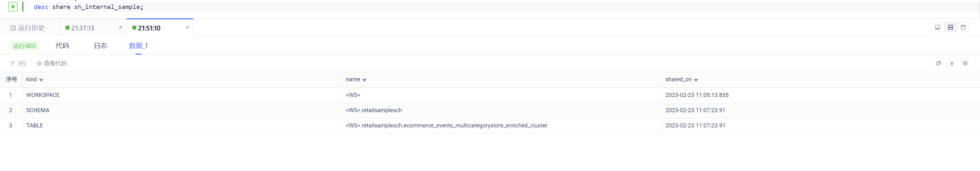Open the 运行历史 run history tab

pos(28,28)
